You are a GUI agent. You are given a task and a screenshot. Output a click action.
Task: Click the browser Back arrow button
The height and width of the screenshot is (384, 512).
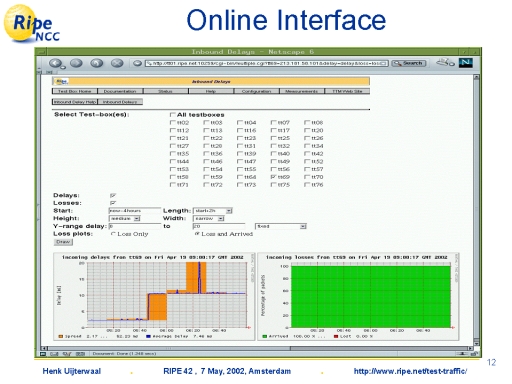(56, 63)
